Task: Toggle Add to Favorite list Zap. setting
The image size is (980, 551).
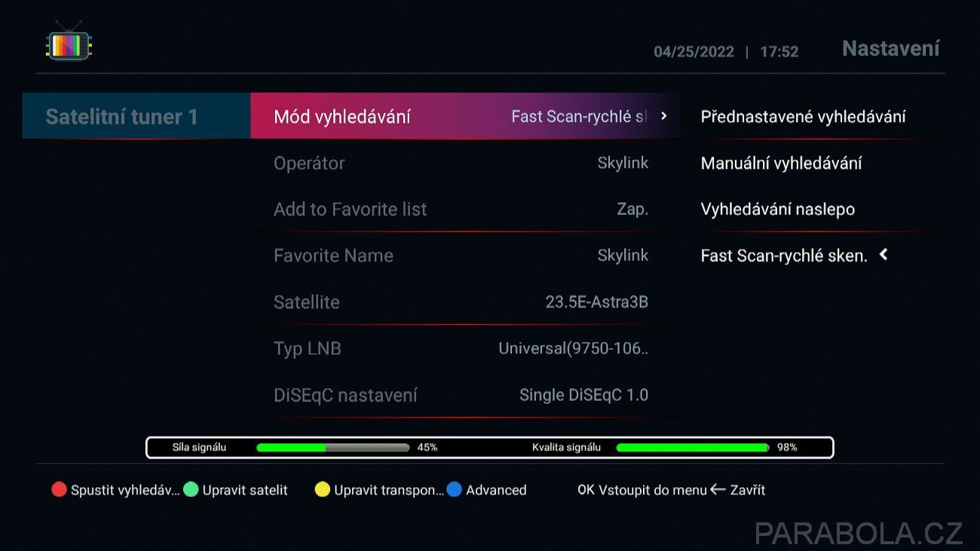Action: [464, 209]
